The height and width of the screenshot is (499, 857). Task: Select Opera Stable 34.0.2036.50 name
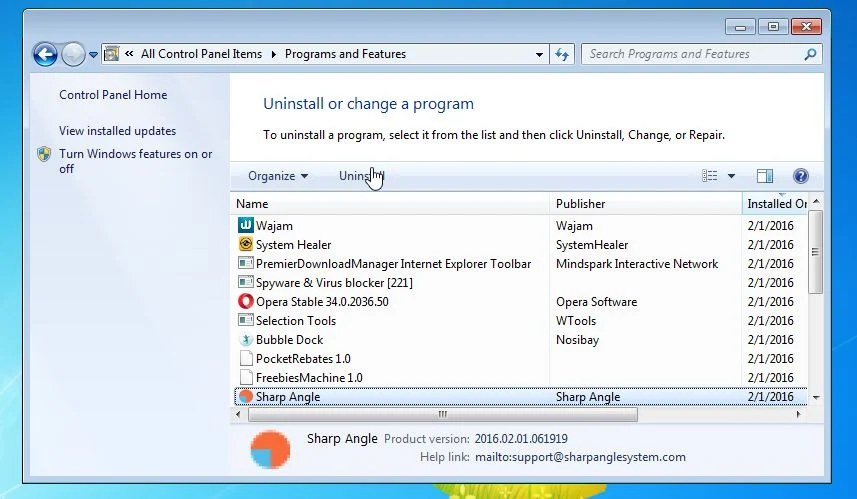(x=322, y=302)
